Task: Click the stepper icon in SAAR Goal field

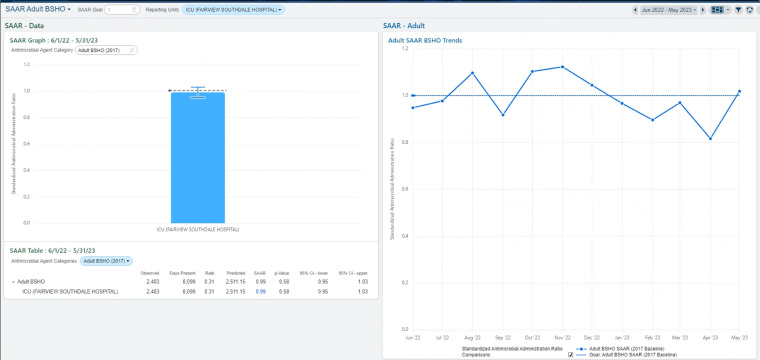Action: 134,10
